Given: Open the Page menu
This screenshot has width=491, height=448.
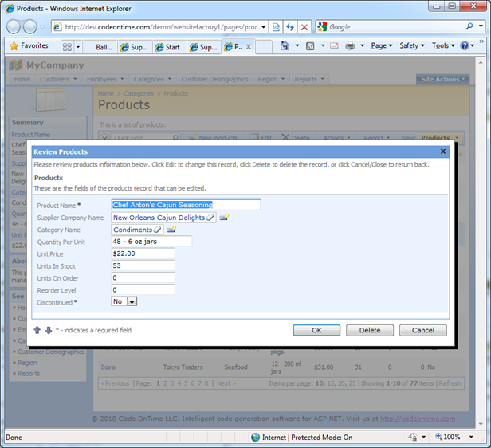Looking at the screenshot, I should (381, 46).
